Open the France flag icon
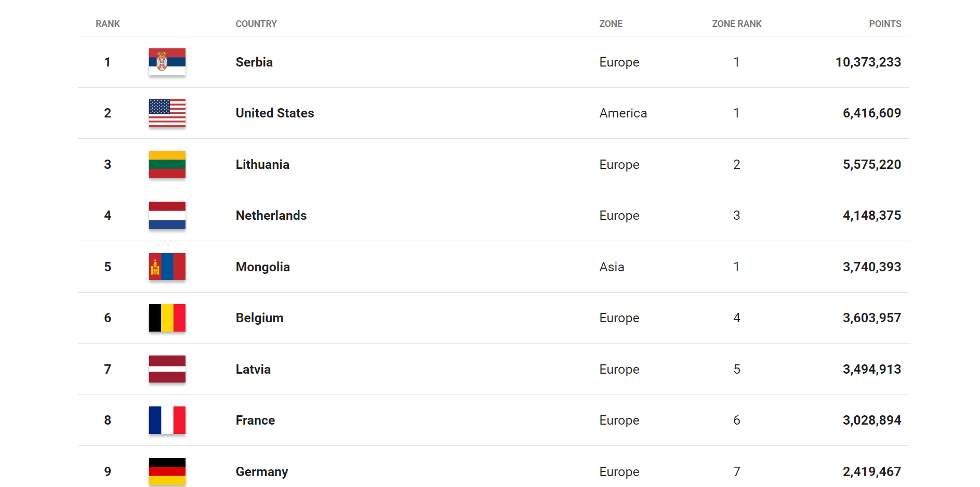Viewport: 980px width, 487px height. click(167, 420)
